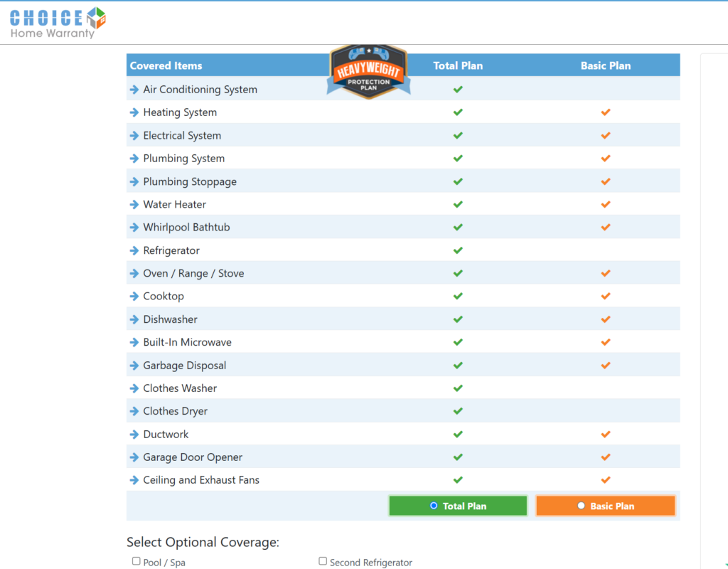Click the arrow icon beside Clothes Dryer
This screenshot has height=569, width=728.
(x=134, y=411)
